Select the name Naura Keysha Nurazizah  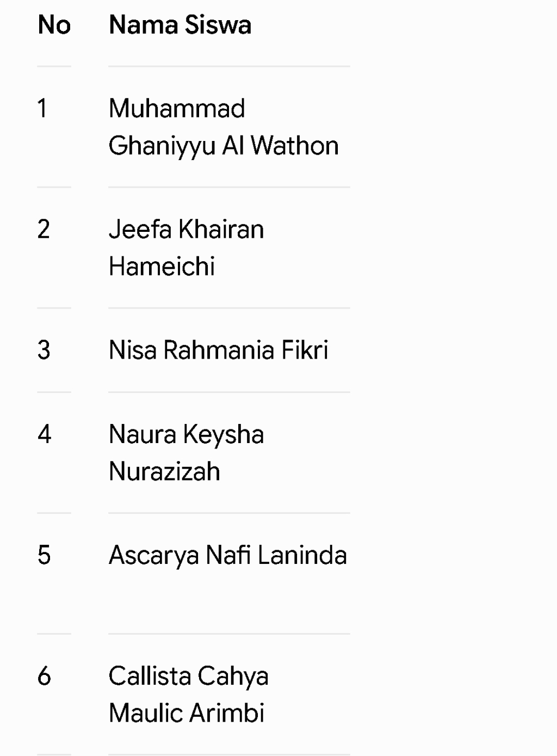(x=187, y=453)
